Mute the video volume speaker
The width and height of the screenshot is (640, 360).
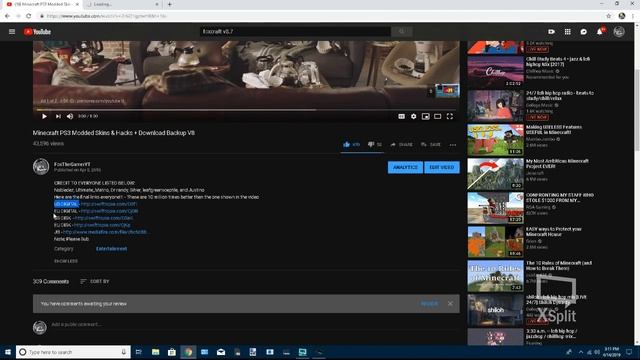tap(70, 116)
